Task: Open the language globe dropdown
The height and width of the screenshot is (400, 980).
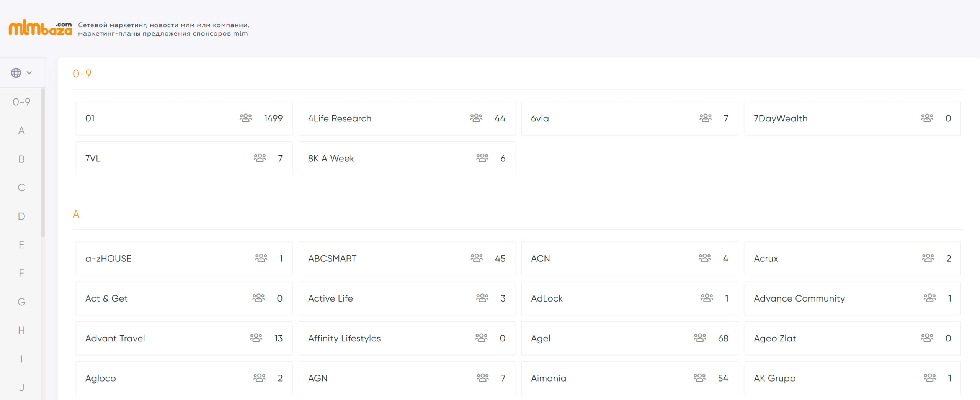Action: [x=21, y=73]
